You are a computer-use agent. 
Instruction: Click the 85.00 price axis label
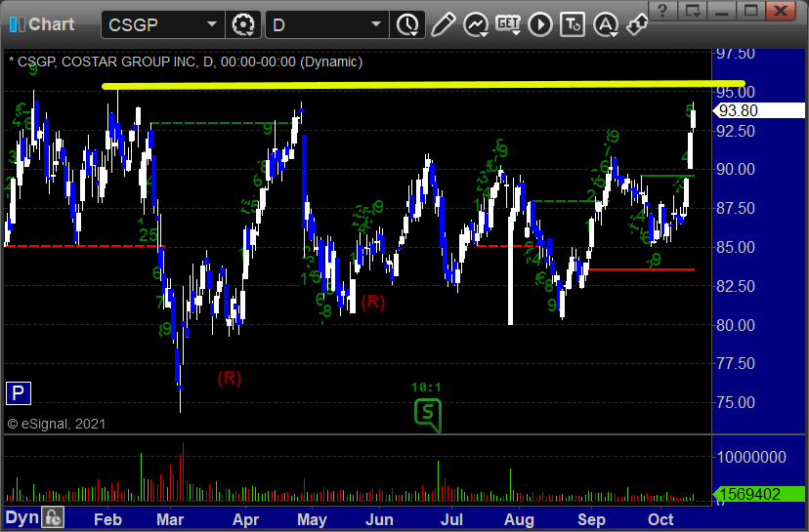pos(736,247)
